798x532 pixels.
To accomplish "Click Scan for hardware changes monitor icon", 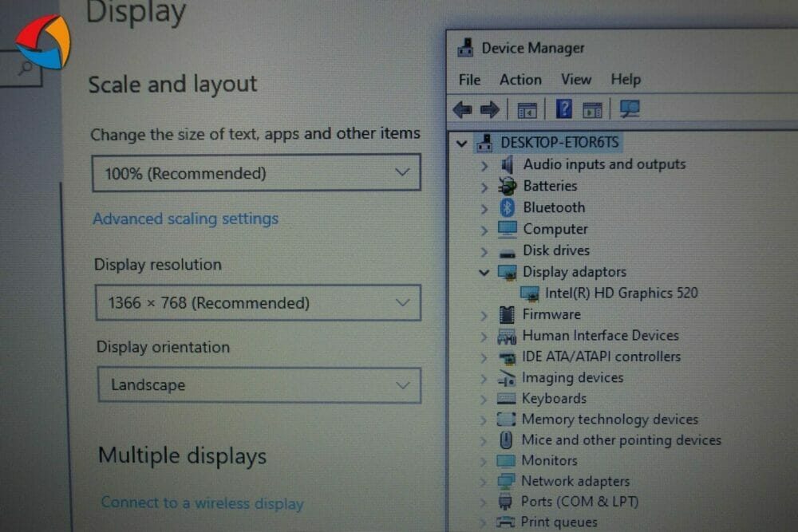I will [x=630, y=108].
